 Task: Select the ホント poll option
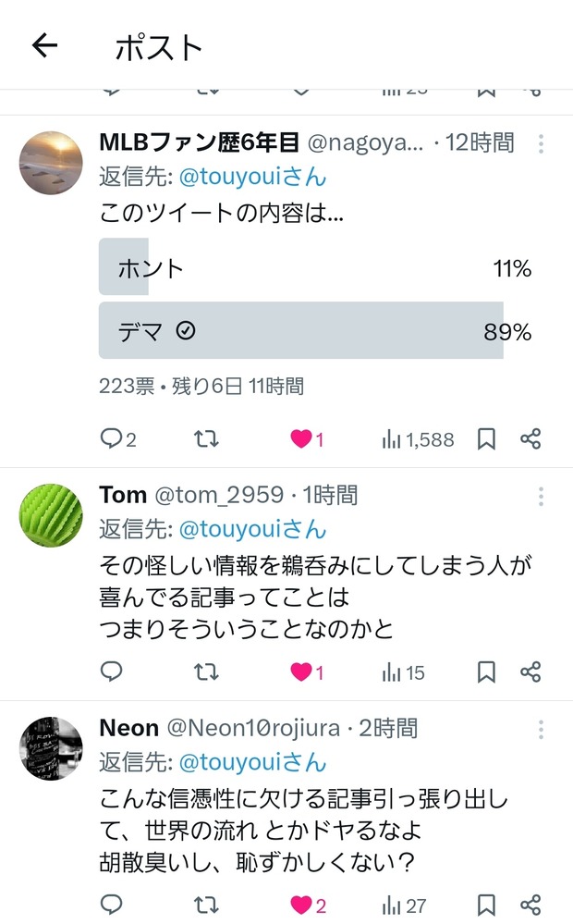314,269
